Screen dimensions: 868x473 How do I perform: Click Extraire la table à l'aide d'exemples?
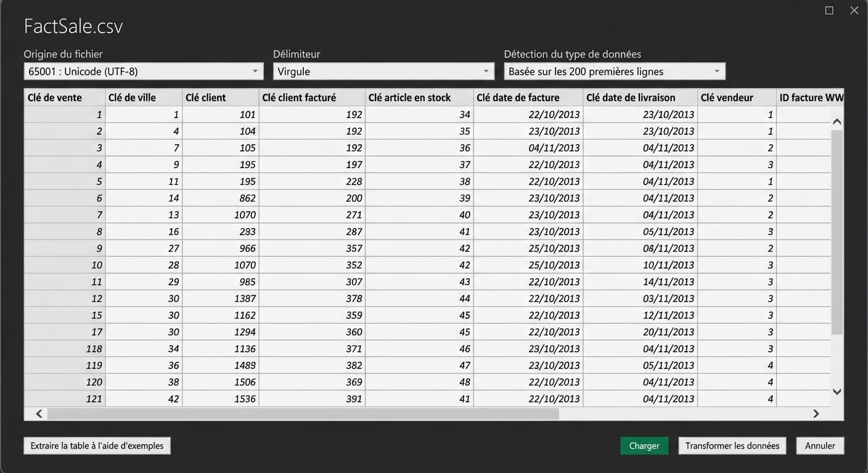point(97,446)
